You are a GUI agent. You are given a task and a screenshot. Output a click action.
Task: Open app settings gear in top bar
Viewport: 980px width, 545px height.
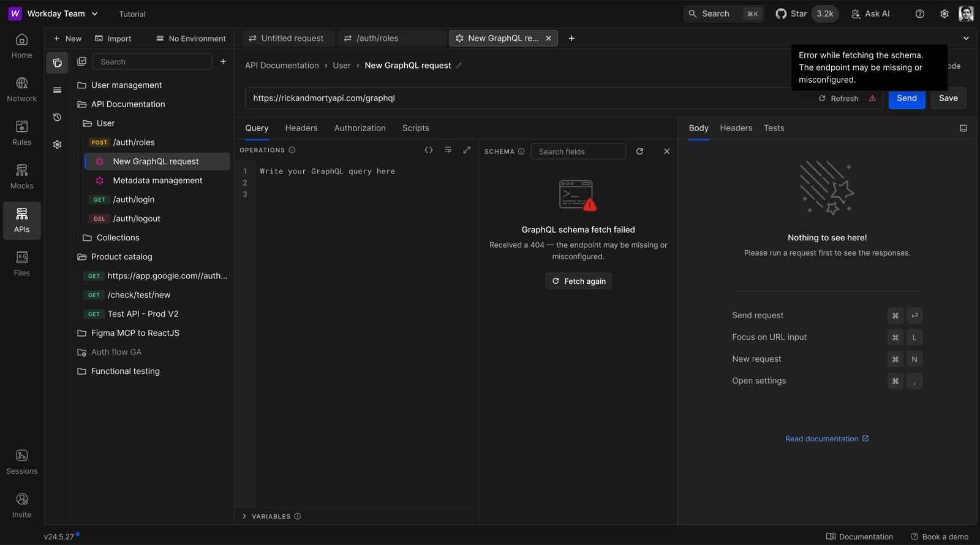point(944,13)
